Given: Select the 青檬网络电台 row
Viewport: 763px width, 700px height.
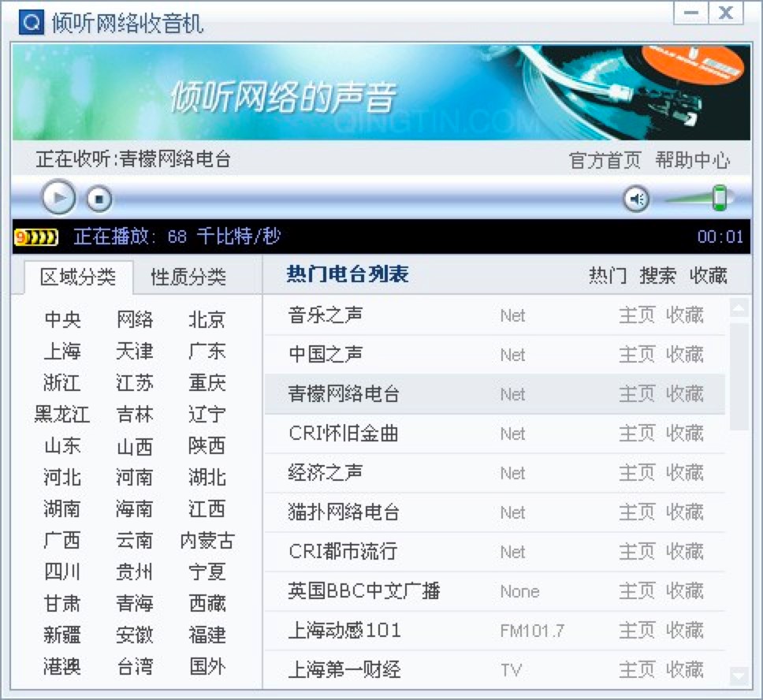Looking at the screenshot, I should pos(495,394).
